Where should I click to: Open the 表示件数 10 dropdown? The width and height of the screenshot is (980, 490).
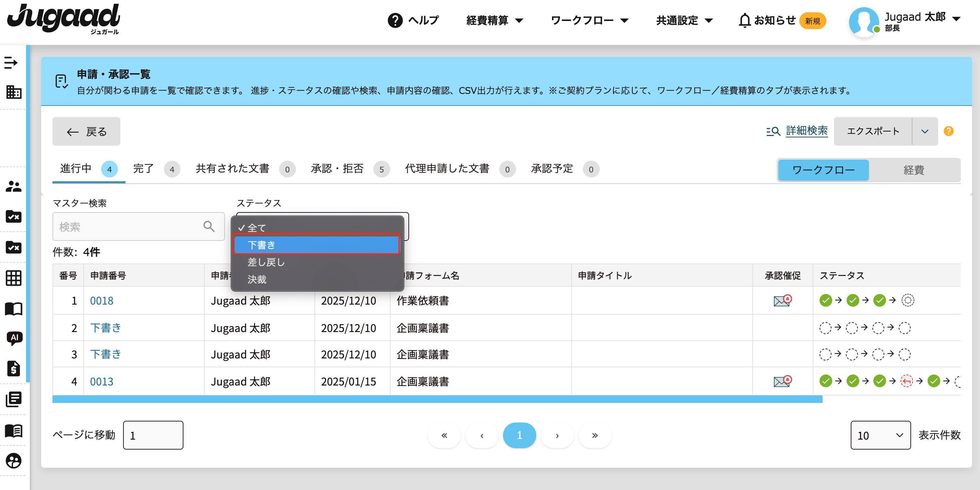tap(880, 435)
